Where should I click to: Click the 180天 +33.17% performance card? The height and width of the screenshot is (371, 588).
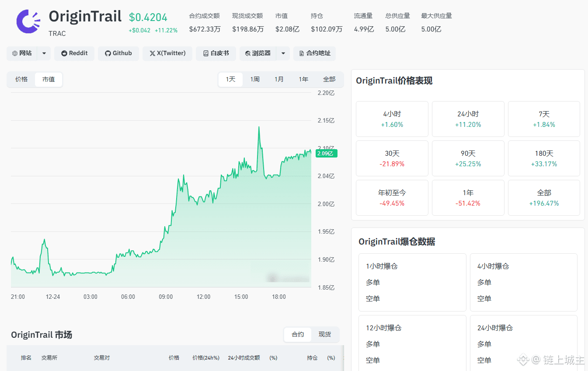tap(544, 158)
